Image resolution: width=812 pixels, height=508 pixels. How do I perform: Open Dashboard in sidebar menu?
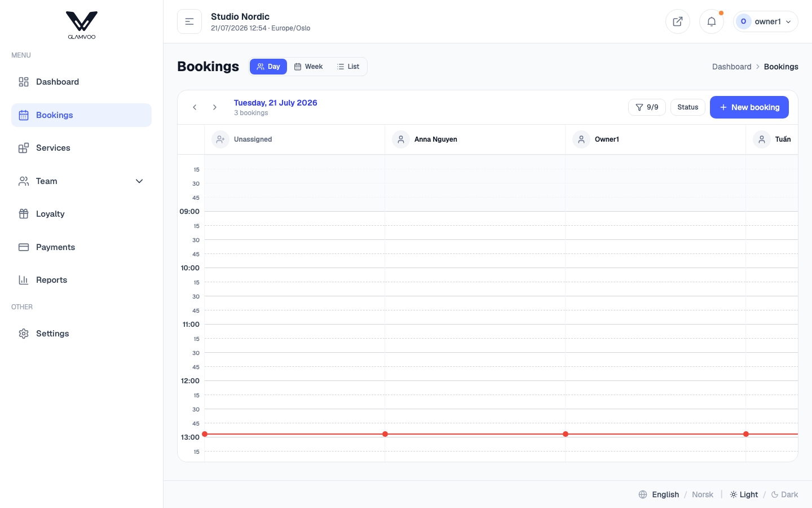click(81, 82)
